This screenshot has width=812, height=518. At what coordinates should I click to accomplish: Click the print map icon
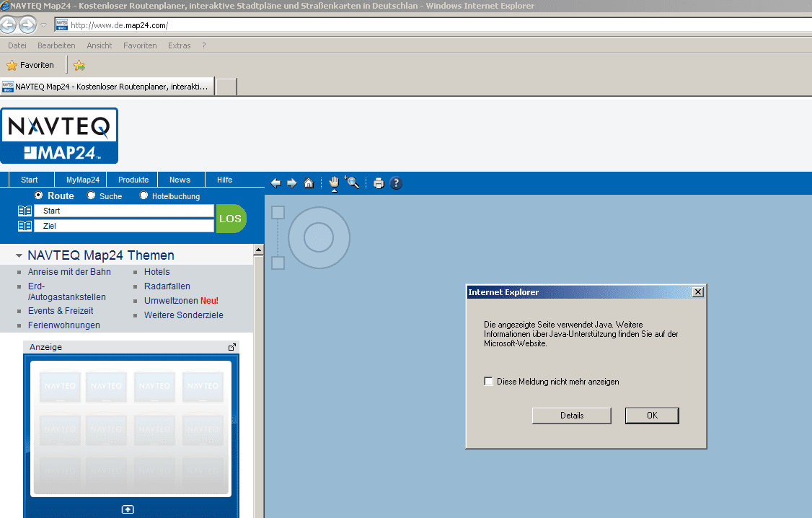(379, 183)
